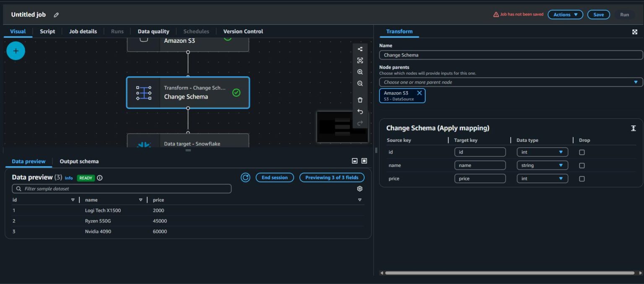Check the Drop box for price

pos(582,179)
